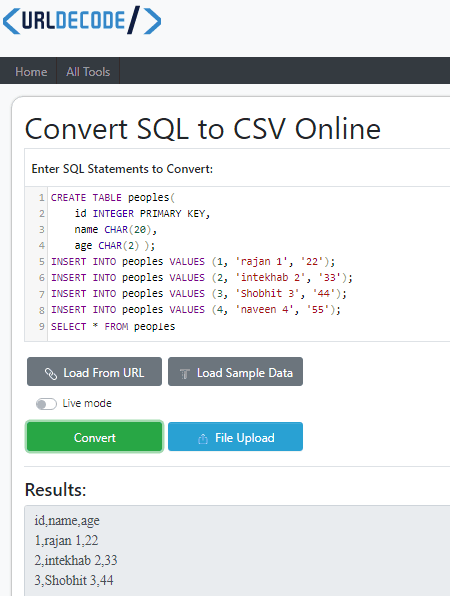Click the text icon on Load Sample Data
This screenshot has height=596, width=450.
pos(185,374)
